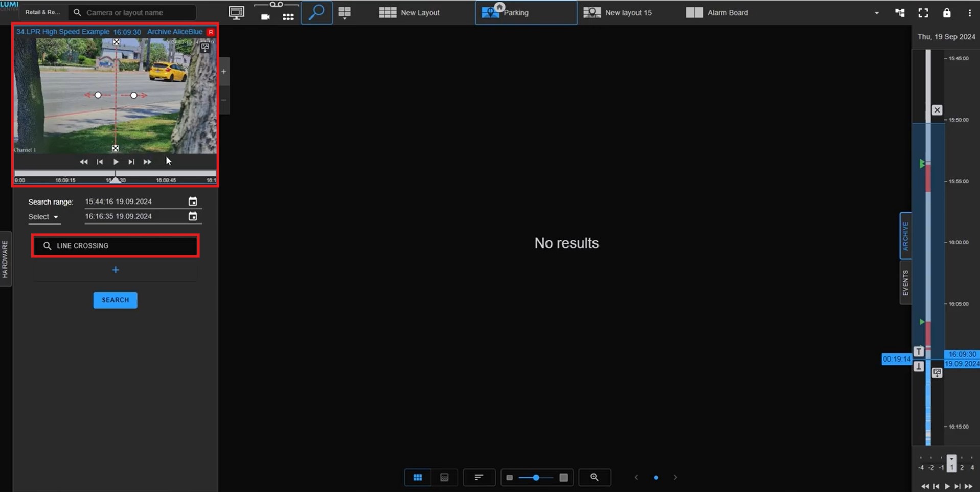Open the archive search magnifier tool
This screenshot has width=980, height=492.
pos(316,13)
